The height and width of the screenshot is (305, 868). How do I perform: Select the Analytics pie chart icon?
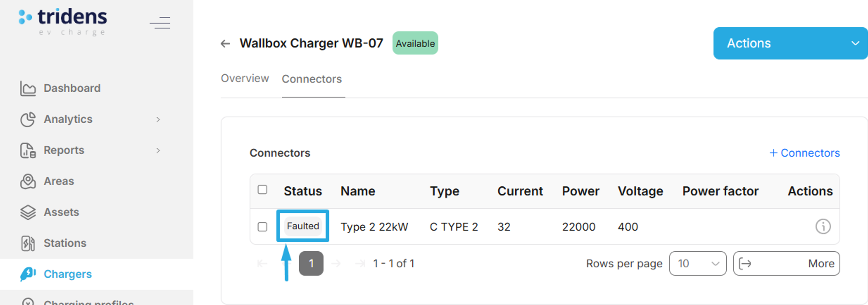click(28, 119)
